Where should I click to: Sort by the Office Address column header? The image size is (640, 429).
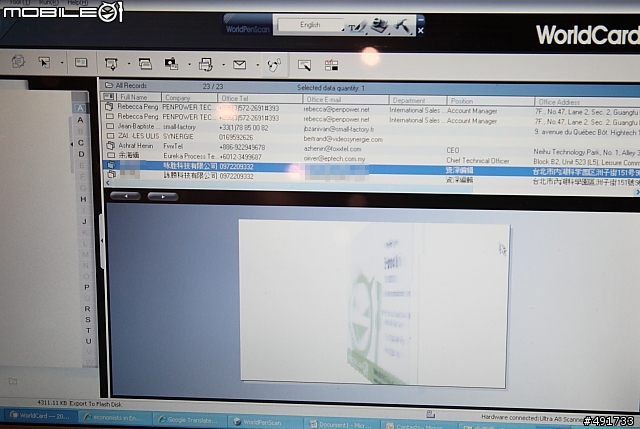pos(587,102)
